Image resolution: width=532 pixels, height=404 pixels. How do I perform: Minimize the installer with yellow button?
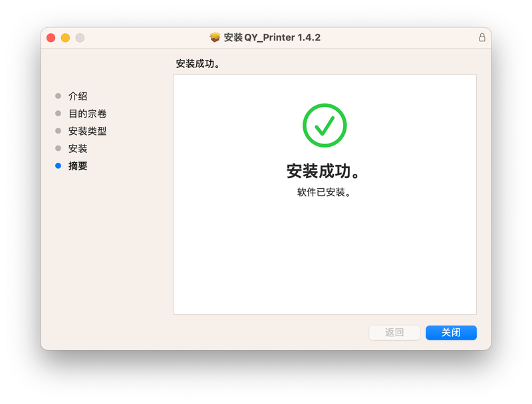tap(65, 38)
